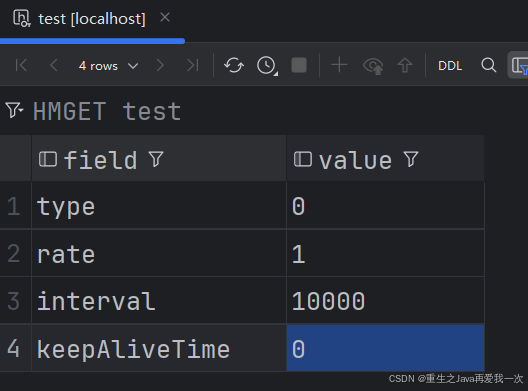Stop query execution with the square icon
Screen dimensions: 528x391
coord(299,65)
